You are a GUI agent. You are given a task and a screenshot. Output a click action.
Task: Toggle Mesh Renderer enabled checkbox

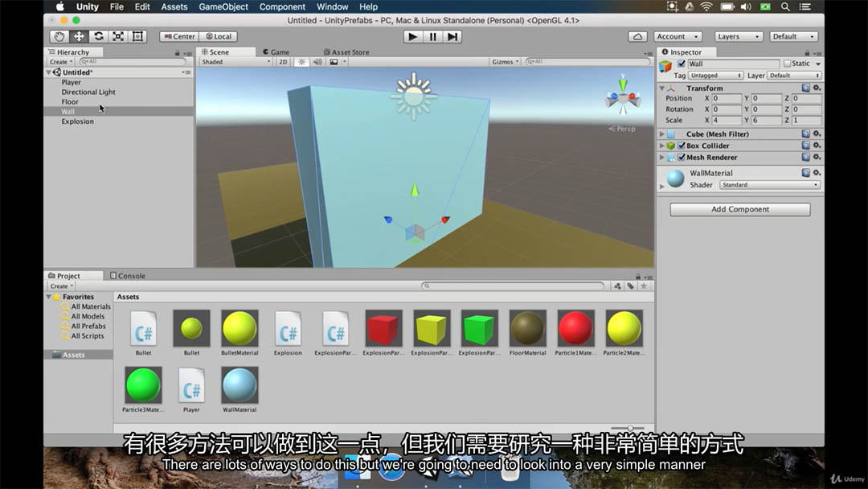click(x=682, y=158)
